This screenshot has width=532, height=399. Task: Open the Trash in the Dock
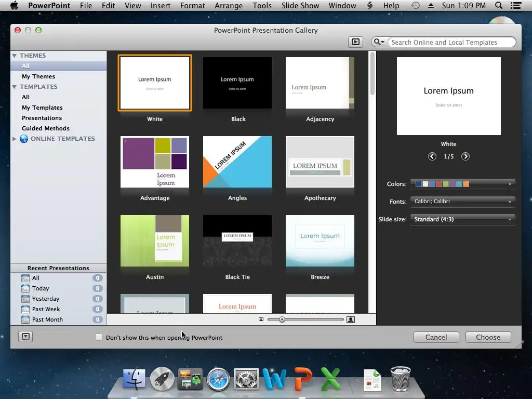point(401,379)
